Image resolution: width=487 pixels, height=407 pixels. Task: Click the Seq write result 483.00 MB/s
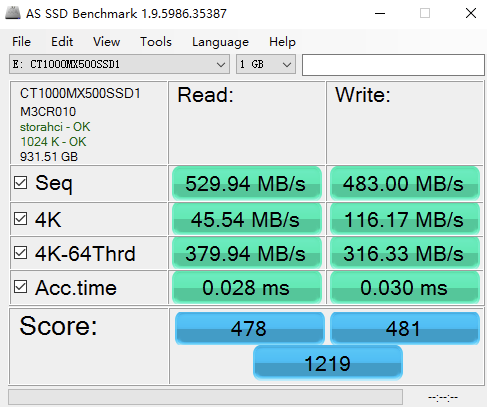coord(405,183)
